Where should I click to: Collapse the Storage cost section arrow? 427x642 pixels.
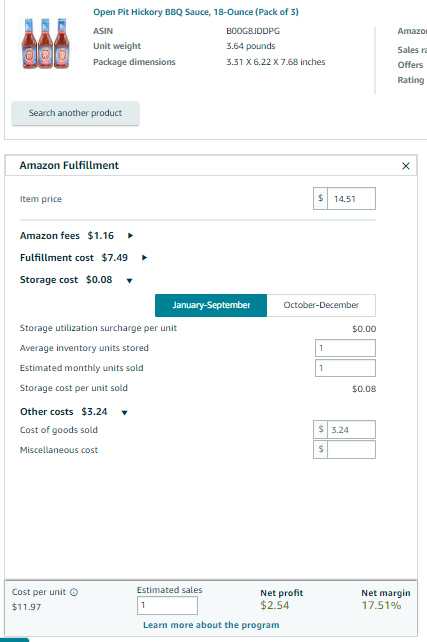(129, 280)
